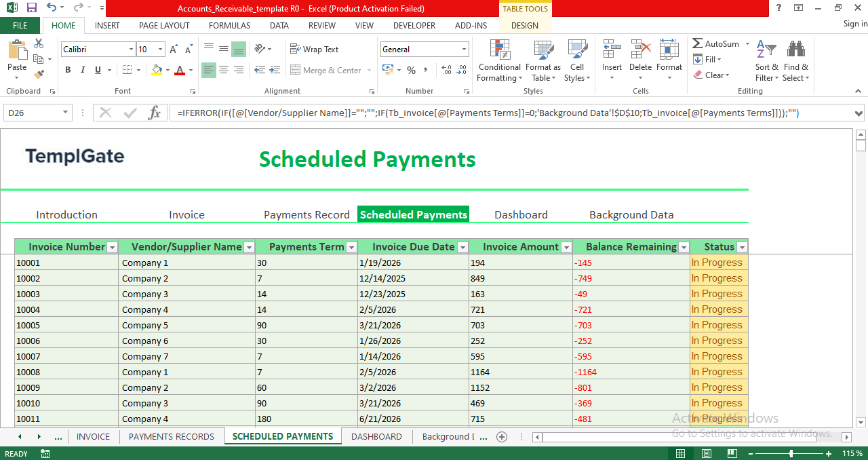Click the Comma Style icon
The image size is (868, 460).
[x=426, y=70]
